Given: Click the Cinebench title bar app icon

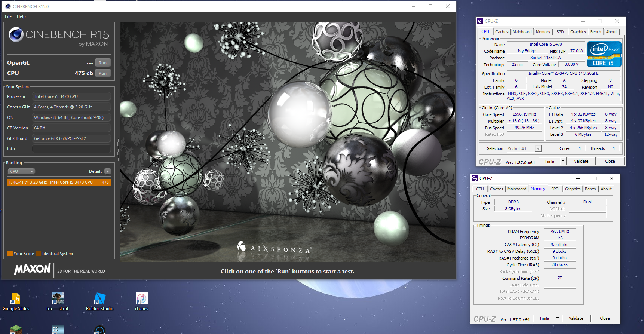Looking at the screenshot, I should (7, 6).
